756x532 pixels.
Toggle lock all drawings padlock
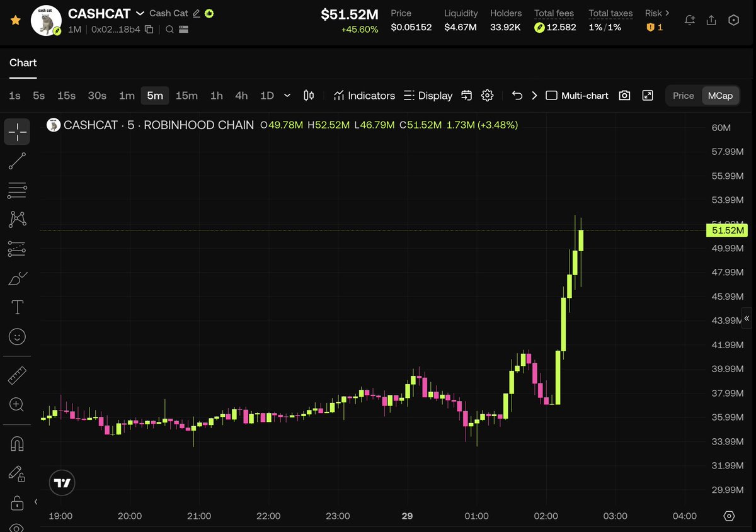17,503
